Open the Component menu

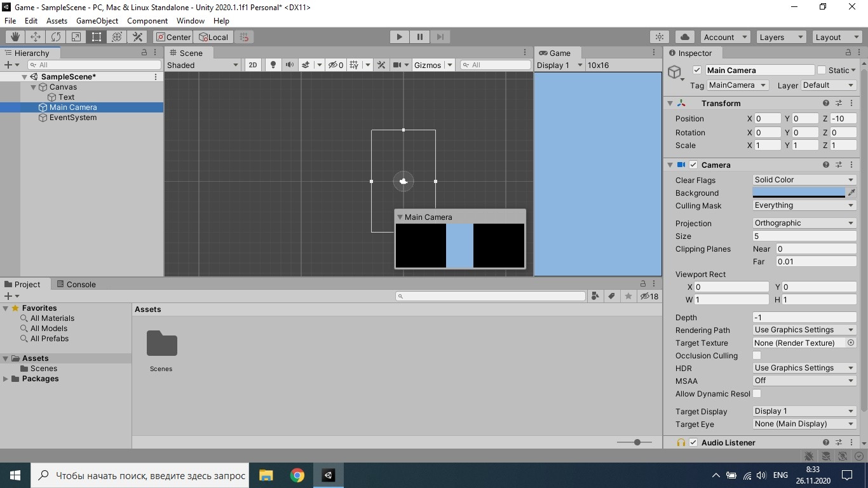coord(147,20)
